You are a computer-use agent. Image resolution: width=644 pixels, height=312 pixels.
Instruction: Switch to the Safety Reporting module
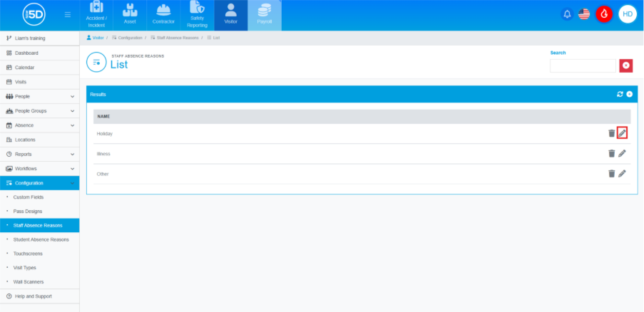tap(197, 15)
